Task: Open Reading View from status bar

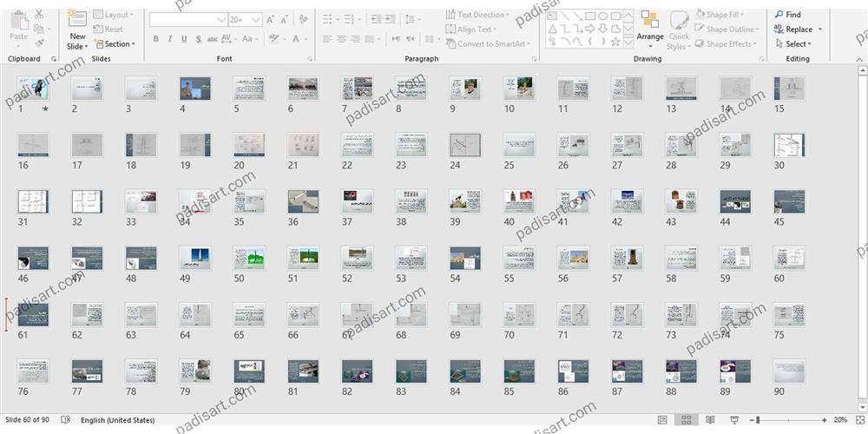Action: point(710,420)
